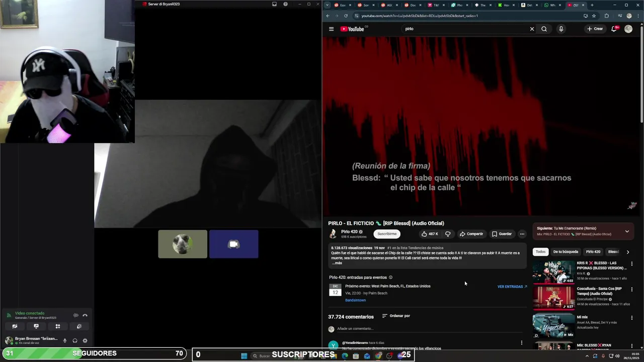Open YouTube notifications bell
This screenshot has height=362, width=644.
click(x=614, y=29)
